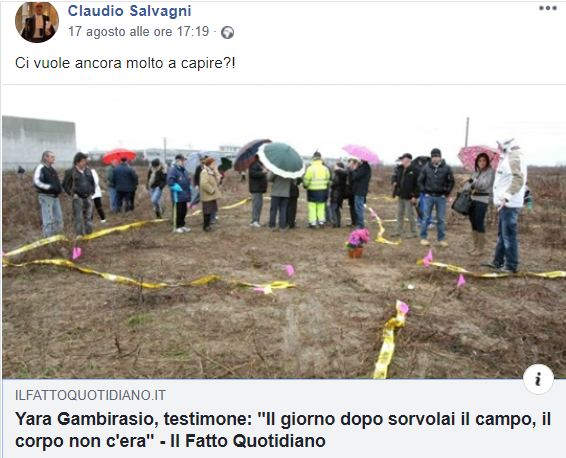566x458 pixels.
Task: Click the "17 agosto alle ore 17:19" timestamp
Action: point(139,32)
